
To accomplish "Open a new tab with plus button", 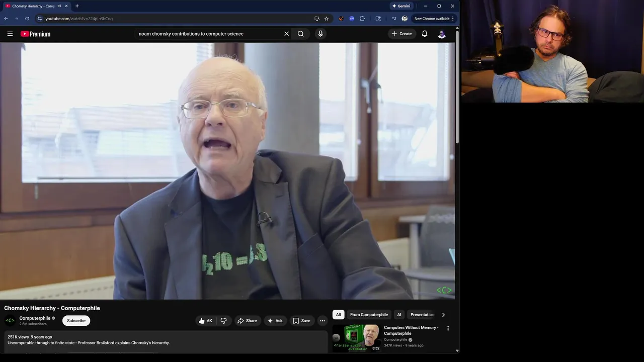I will click(x=77, y=6).
